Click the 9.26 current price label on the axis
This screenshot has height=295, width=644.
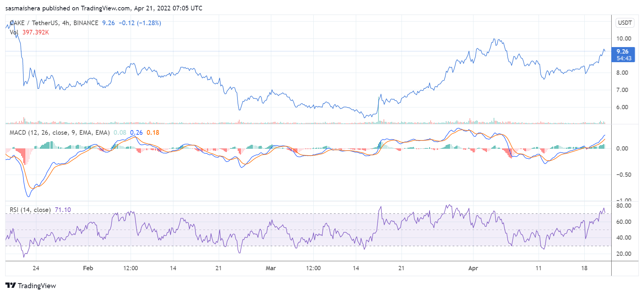pyautogui.click(x=623, y=55)
